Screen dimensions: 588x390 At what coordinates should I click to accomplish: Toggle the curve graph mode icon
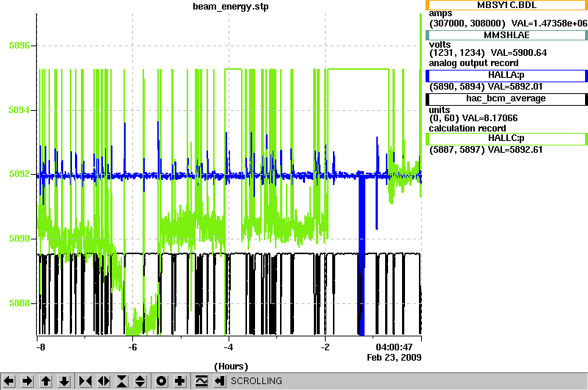[x=201, y=381]
